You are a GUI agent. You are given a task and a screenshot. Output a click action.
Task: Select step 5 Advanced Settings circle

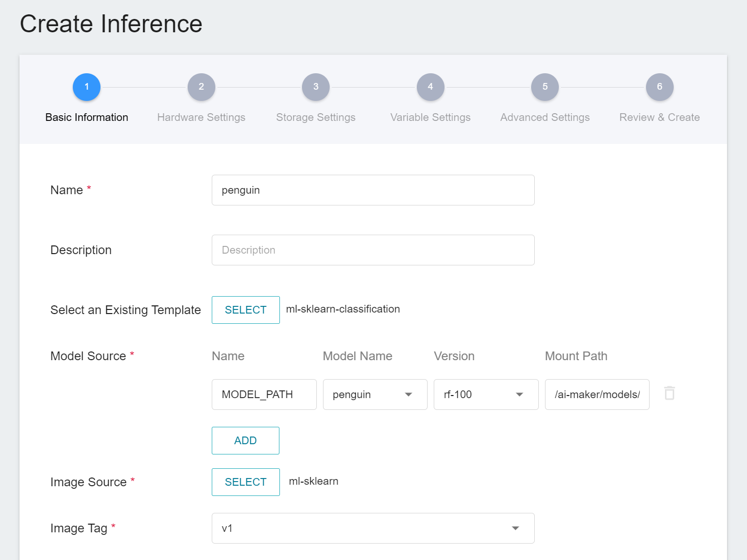[x=545, y=87]
